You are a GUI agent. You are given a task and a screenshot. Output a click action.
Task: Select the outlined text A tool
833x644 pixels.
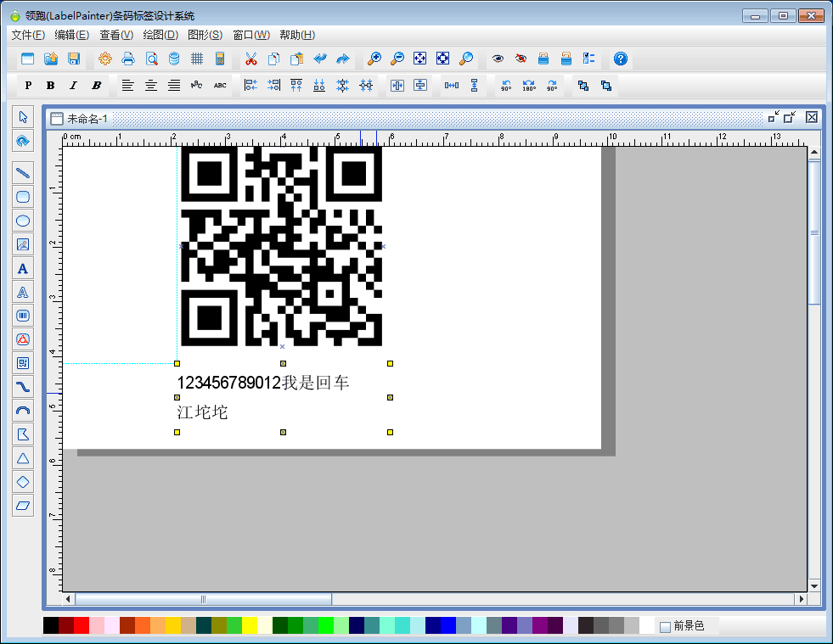23,292
